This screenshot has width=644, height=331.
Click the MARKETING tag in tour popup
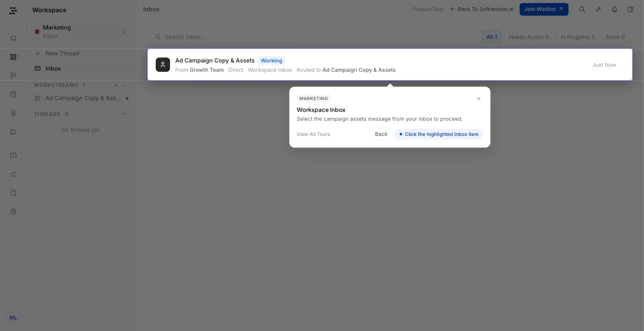[314, 99]
